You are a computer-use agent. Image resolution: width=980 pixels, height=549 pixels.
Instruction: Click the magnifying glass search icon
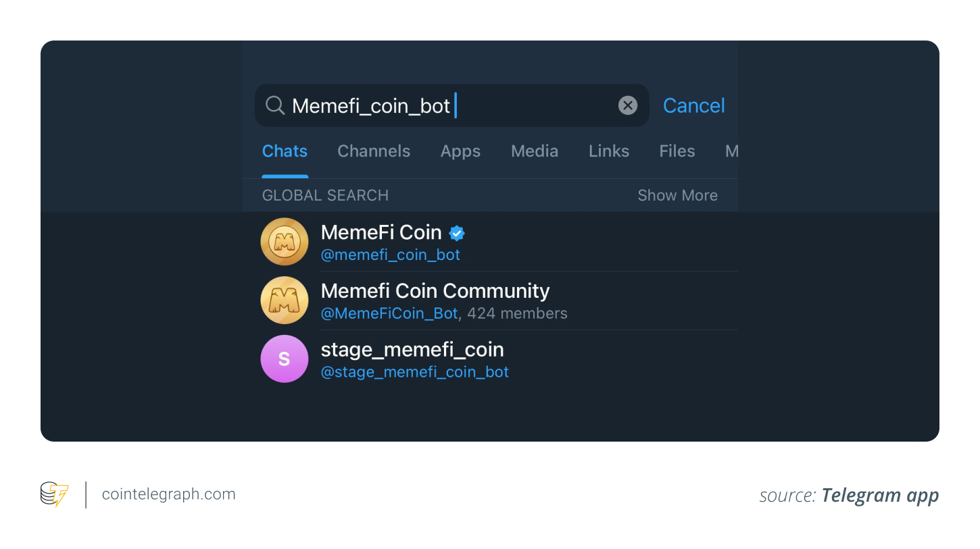tap(274, 105)
